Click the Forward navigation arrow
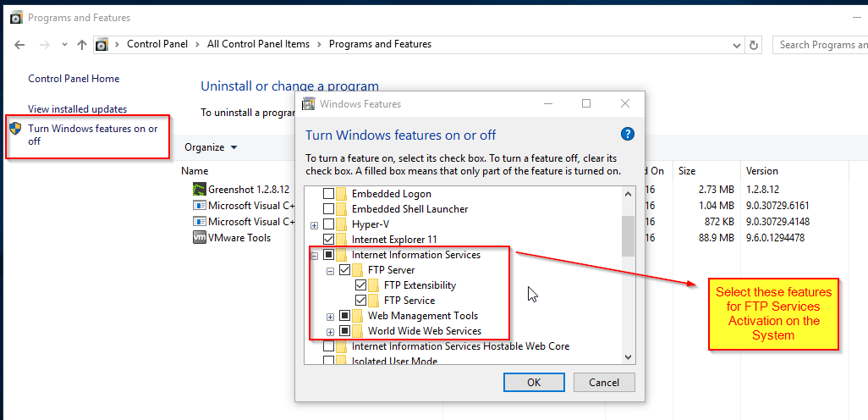Viewport: 868px width, 420px height. pos(45,45)
